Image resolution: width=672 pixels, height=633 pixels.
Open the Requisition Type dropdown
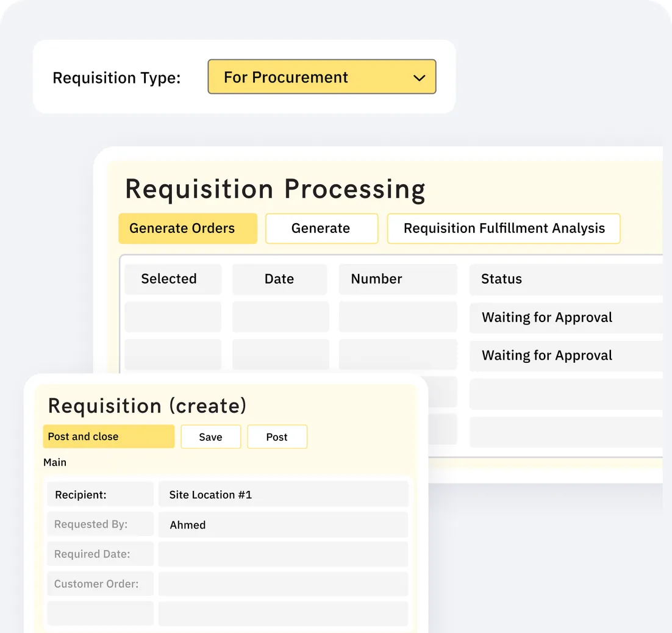coord(322,77)
